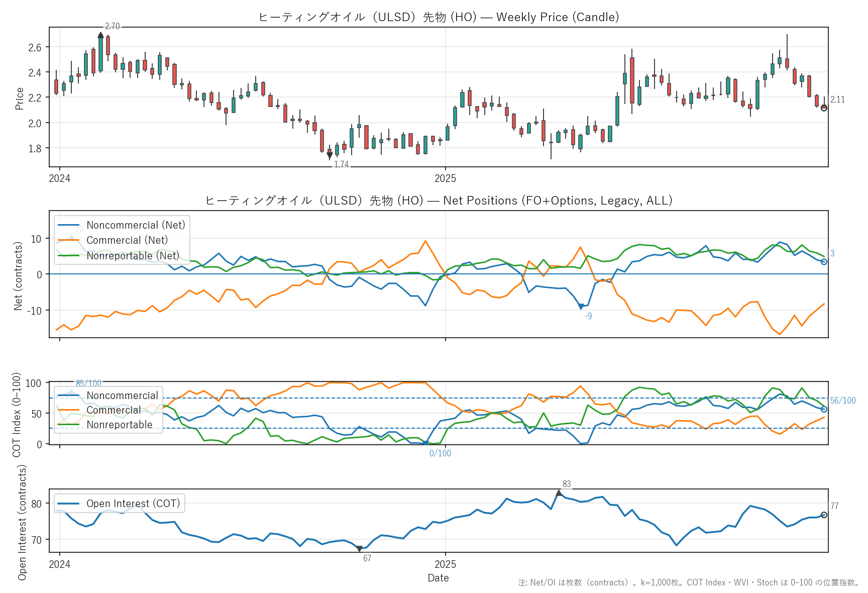Click the 2.70 price high triangle marker

[x=101, y=35]
